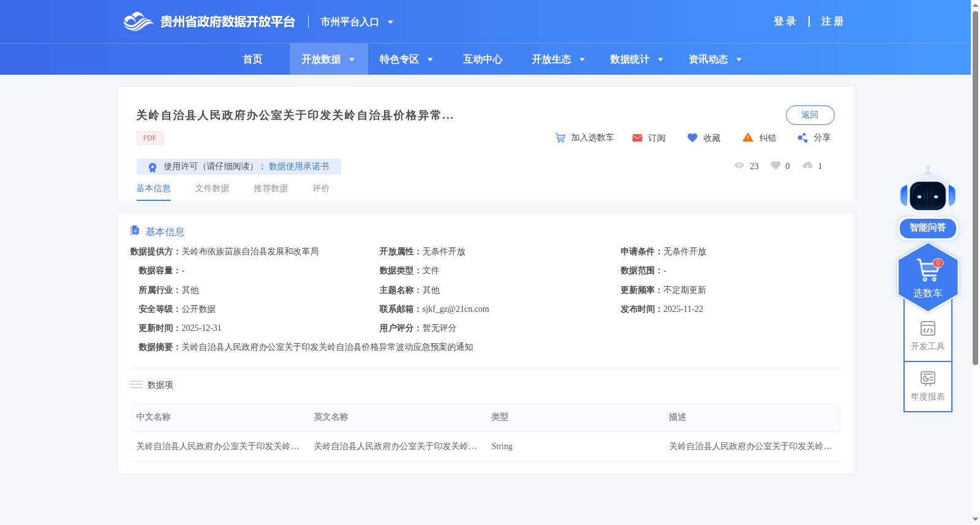Image resolution: width=980 pixels, height=525 pixels.
Task: Click the 数据项 list lines icon
Action: pos(136,384)
